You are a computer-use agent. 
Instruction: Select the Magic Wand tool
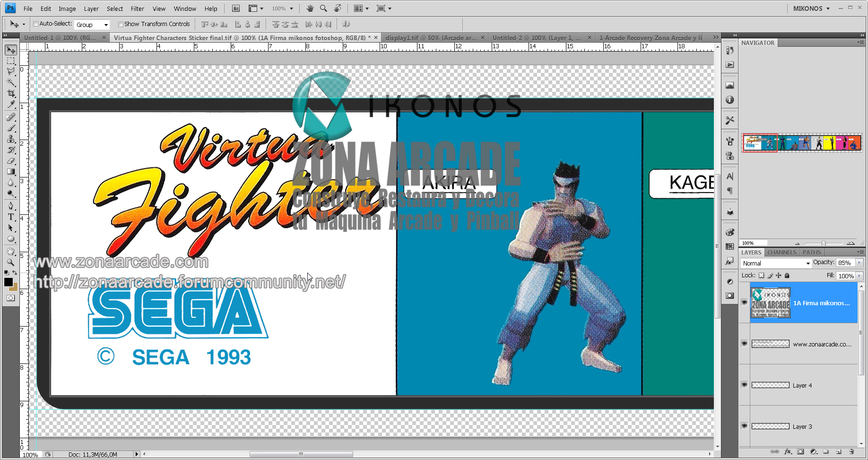11,82
